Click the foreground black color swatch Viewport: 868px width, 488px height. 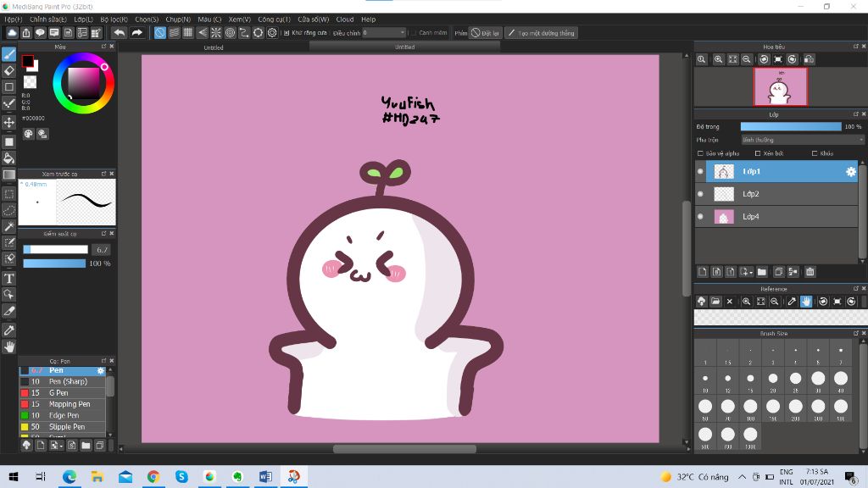27,61
